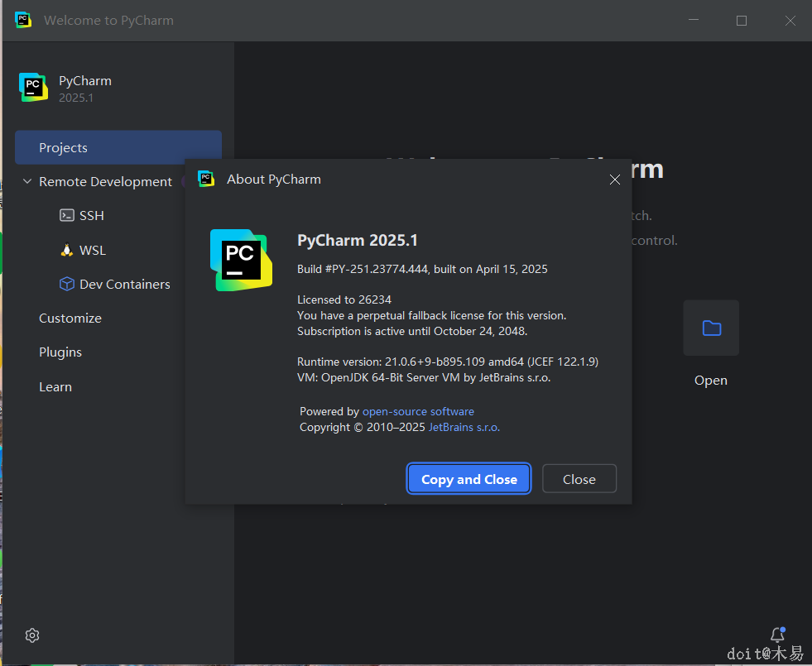The width and height of the screenshot is (812, 666).
Task: Click the PyCharm logo in the sidebar header
Action: click(x=34, y=88)
